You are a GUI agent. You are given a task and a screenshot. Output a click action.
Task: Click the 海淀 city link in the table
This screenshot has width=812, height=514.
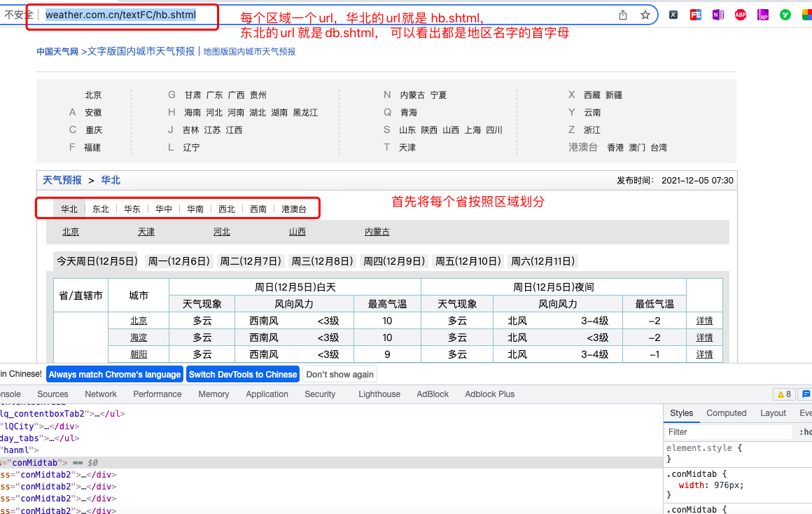tap(139, 338)
